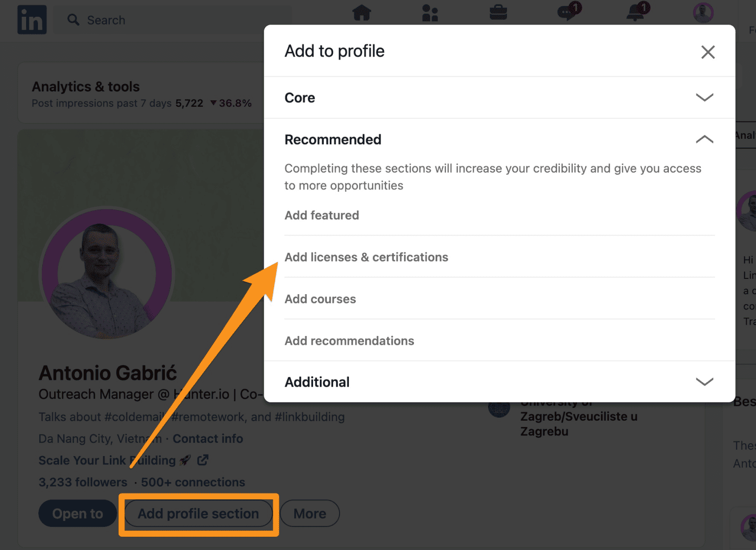The width and height of the screenshot is (756, 550).
Task: Open the More options button
Action: point(310,513)
